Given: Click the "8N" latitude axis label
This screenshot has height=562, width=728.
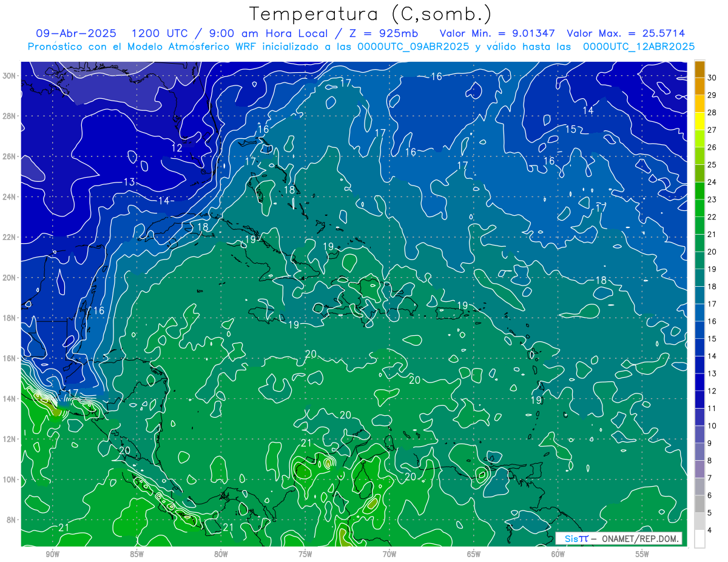Looking at the screenshot, I should (12, 520).
